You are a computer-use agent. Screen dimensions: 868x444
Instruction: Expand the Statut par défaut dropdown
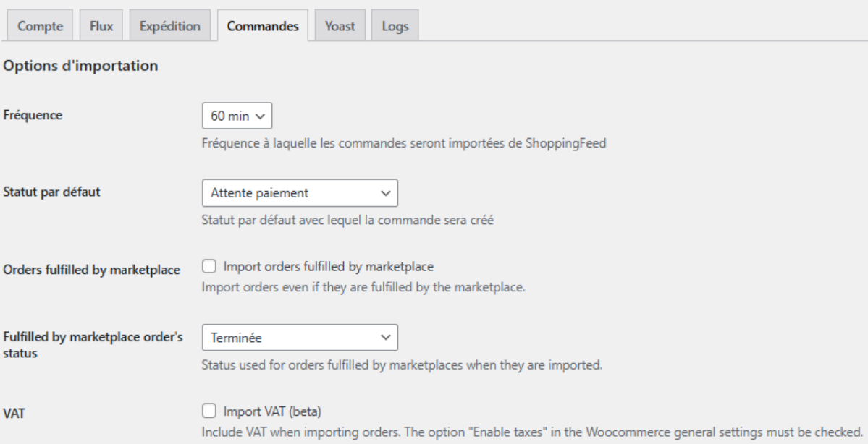point(300,193)
